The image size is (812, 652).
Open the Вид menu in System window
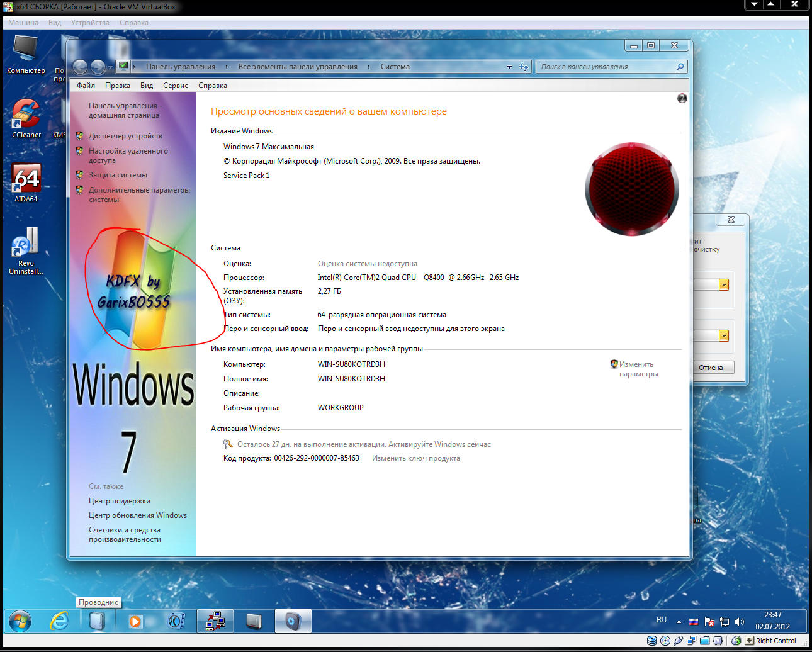tap(147, 86)
